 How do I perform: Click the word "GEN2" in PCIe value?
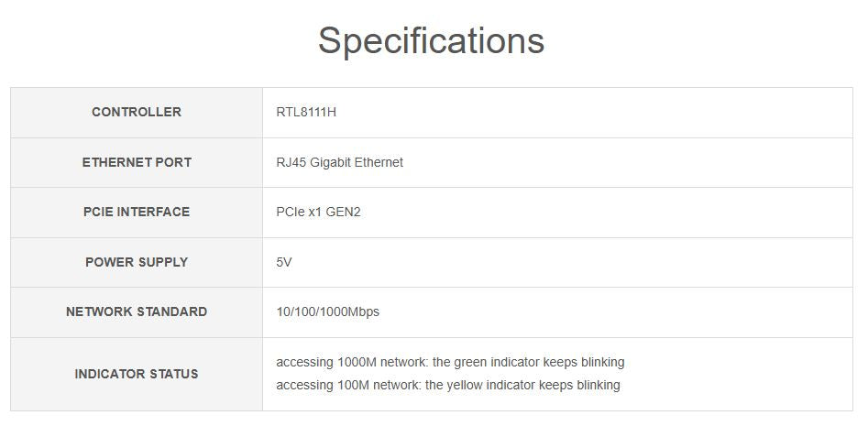click(x=344, y=212)
